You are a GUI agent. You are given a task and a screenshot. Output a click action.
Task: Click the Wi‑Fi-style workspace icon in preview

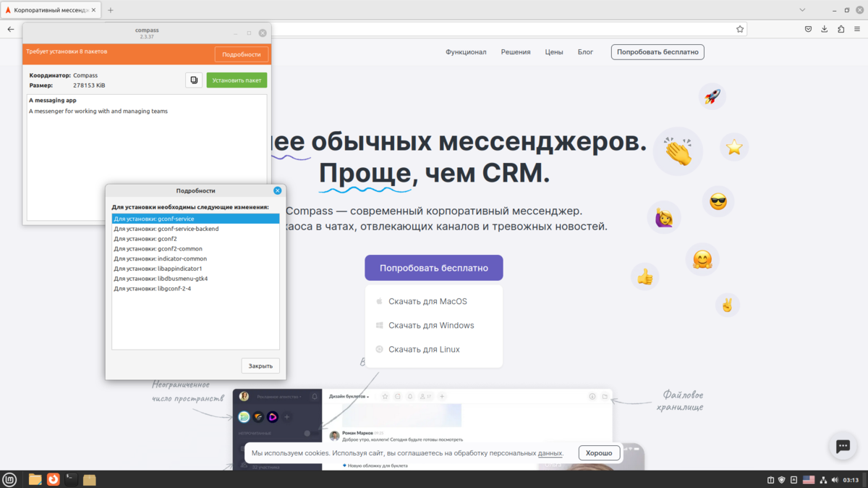pos(259,417)
